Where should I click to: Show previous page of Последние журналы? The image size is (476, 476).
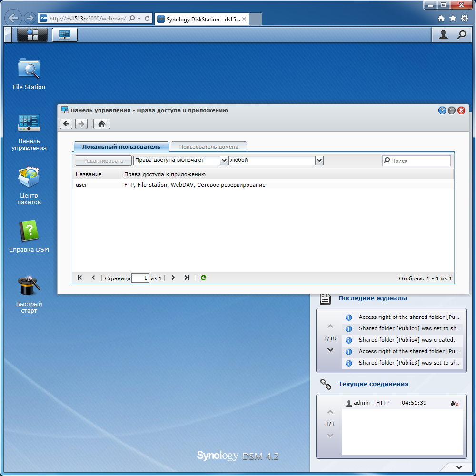tap(330, 327)
